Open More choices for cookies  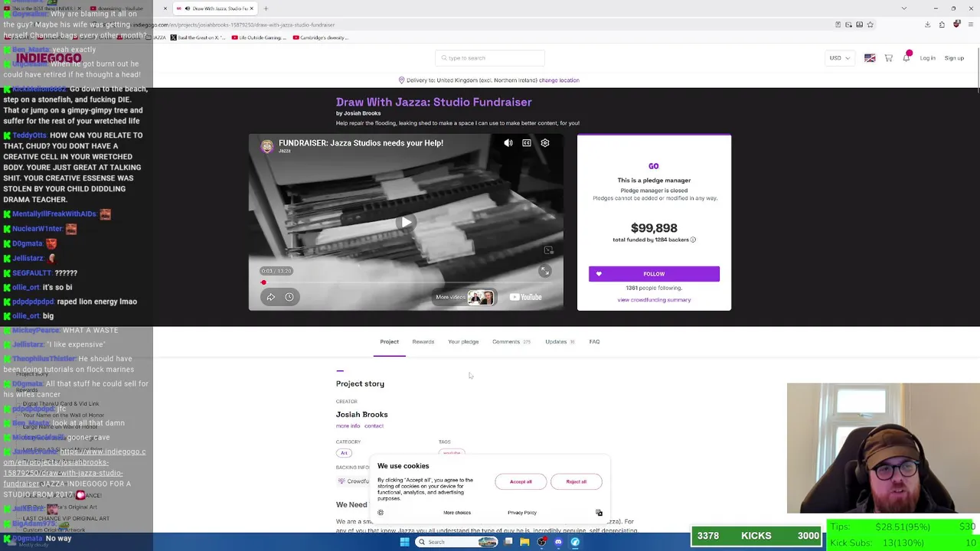pos(457,513)
